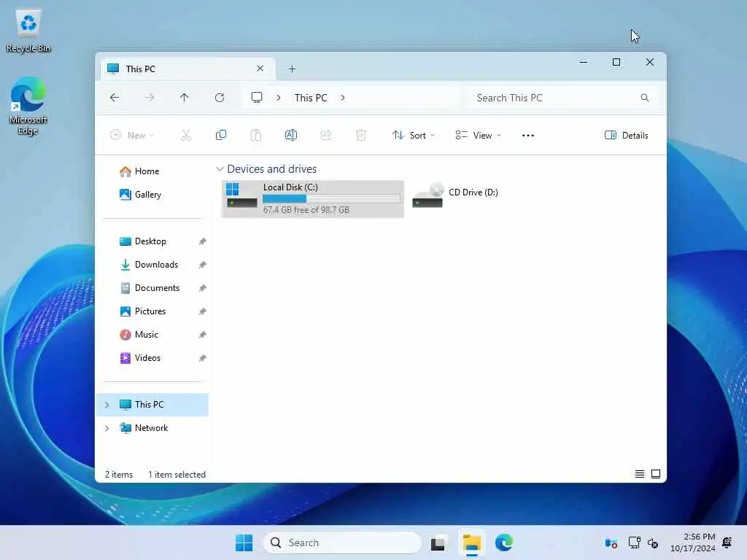Select Local Disk (C:) drive

coord(312,199)
